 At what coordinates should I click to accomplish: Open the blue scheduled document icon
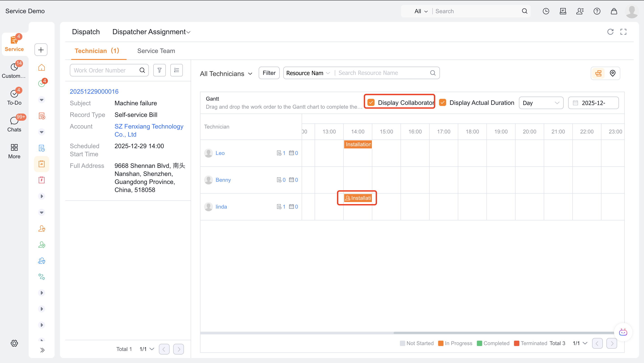(x=41, y=148)
